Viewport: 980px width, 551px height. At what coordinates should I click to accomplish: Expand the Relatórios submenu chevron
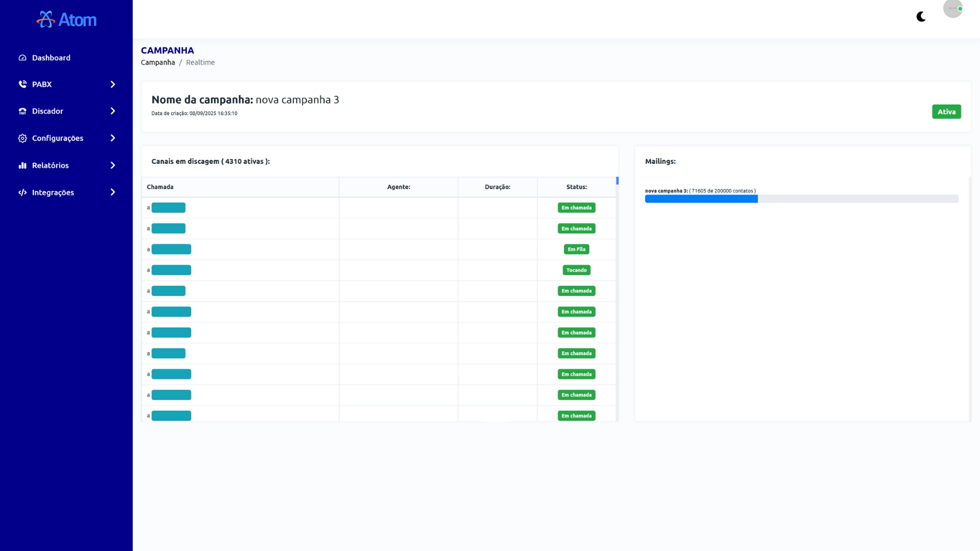(x=113, y=165)
